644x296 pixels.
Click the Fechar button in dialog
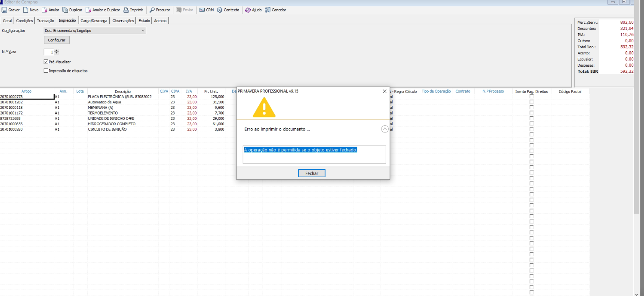pos(311,173)
